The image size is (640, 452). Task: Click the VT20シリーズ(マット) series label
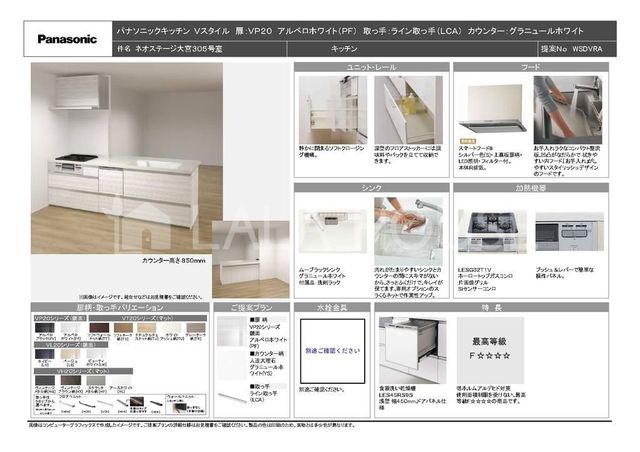click(148, 318)
